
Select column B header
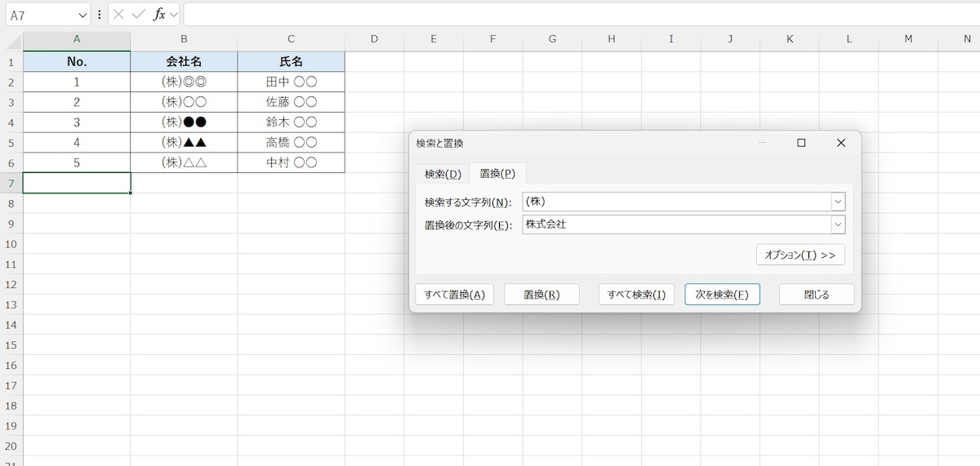coord(184,39)
